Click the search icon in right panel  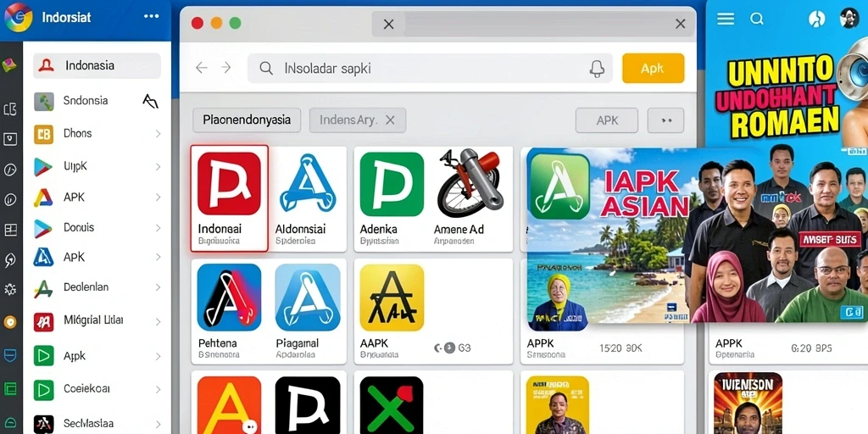(757, 19)
